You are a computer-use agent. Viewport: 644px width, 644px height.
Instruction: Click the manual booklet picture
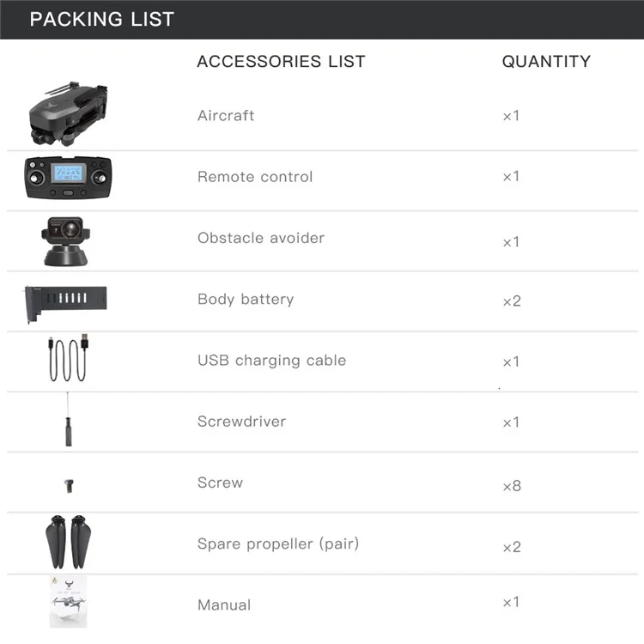[x=68, y=602]
